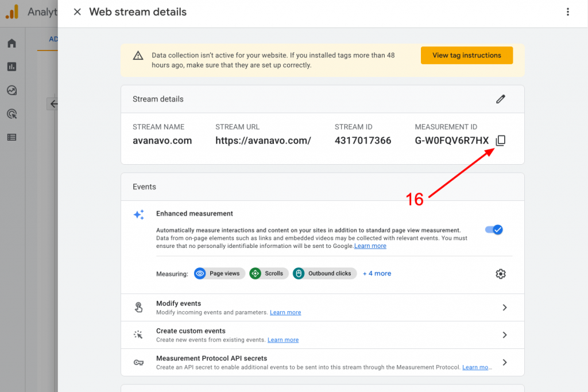The height and width of the screenshot is (392, 588).
Task: Click the Modify events title
Action: (x=179, y=304)
